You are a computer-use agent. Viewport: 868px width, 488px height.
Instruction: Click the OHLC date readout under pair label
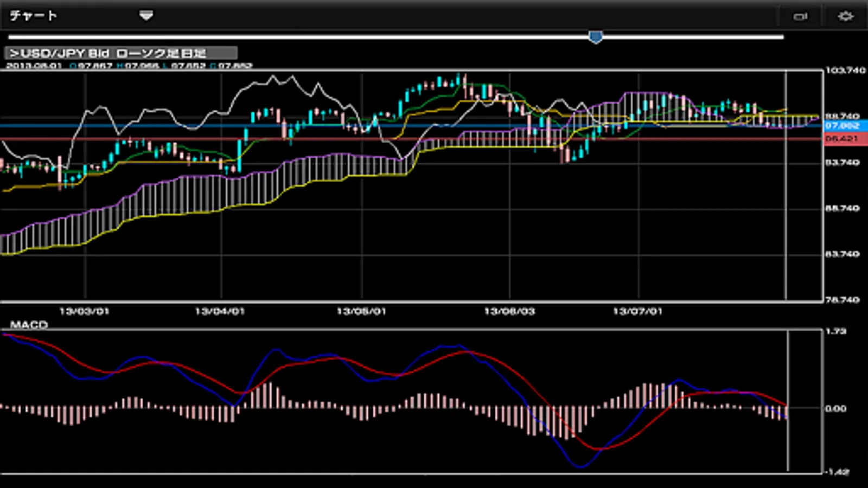(34, 66)
